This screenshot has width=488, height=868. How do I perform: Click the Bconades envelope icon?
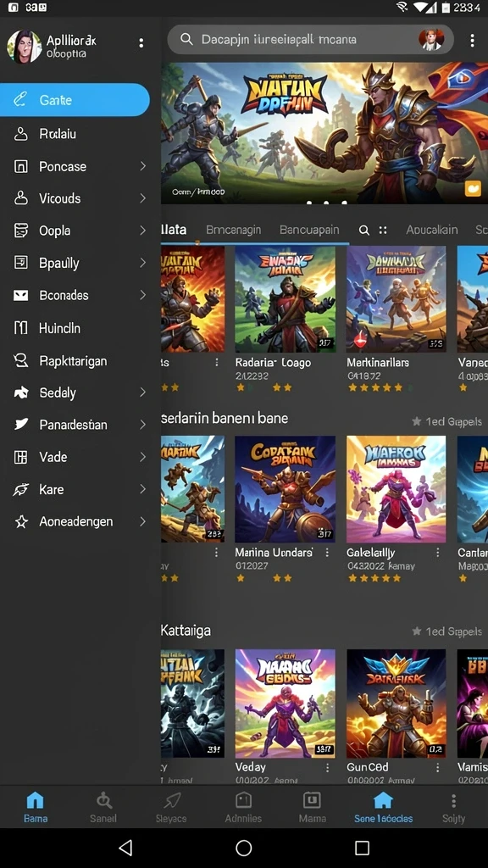tap(20, 295)
